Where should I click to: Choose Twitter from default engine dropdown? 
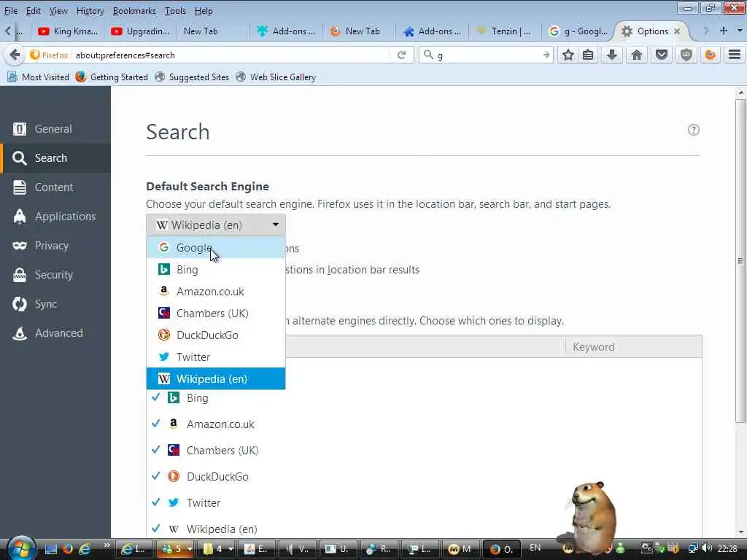pos(216,357)
